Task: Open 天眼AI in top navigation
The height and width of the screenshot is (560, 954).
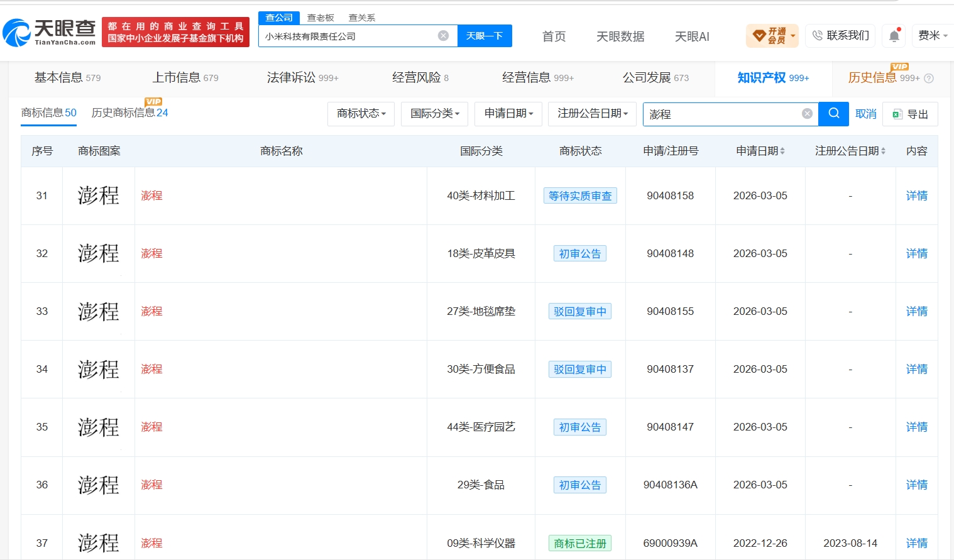Action: [x=692, y=36]
